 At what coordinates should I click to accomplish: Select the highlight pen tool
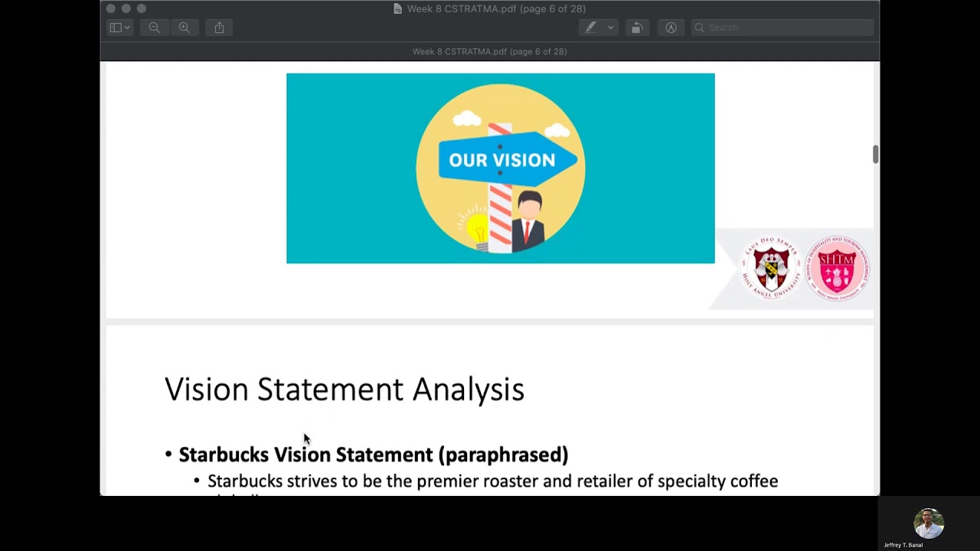(x=591, y=28)
